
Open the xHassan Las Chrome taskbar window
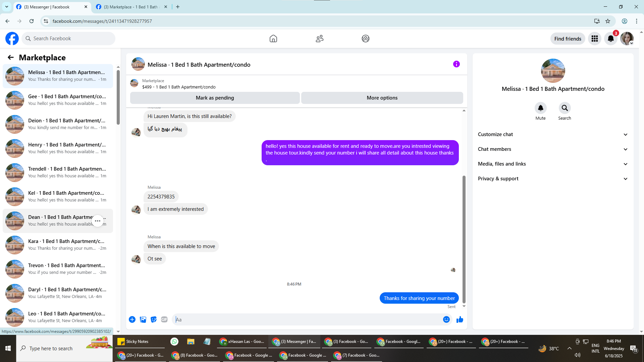(x=241, y=342)
